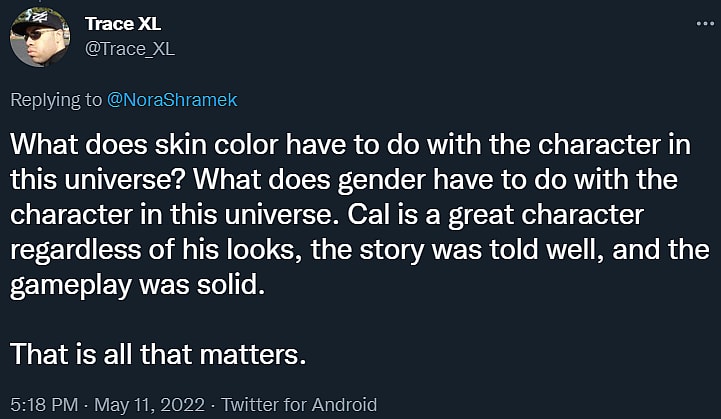Click the "Replying to" label
The width and height of the screenshot is (721, 419).
56,99
